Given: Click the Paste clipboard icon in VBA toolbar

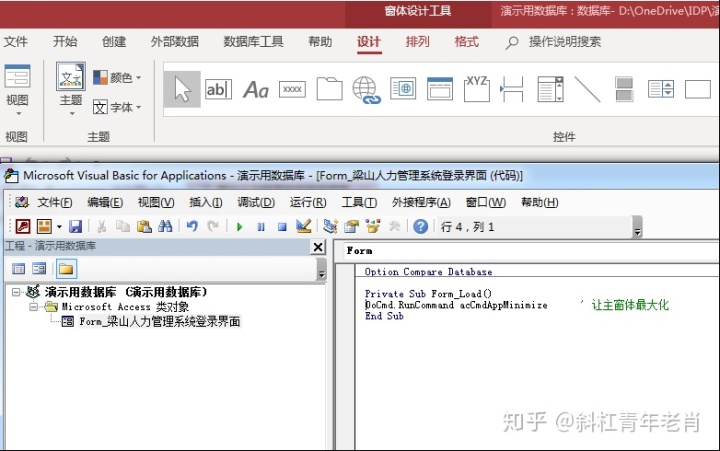Looking at the screenshot, I should pyautogui.click(x=144, y=226).
